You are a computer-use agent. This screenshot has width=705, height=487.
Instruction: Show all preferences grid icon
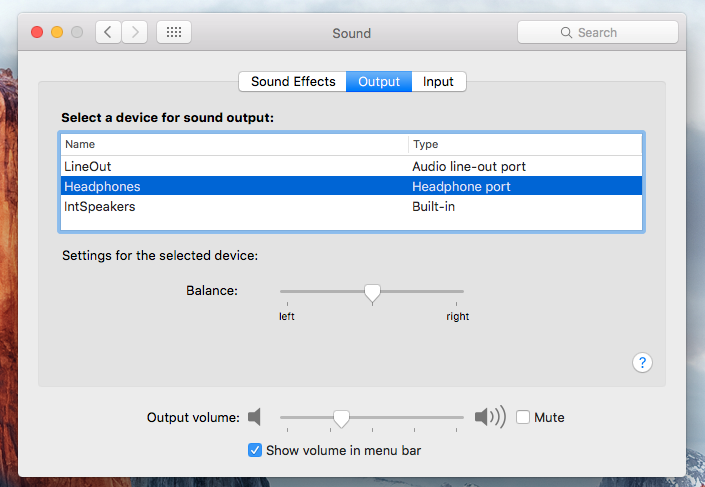173,32
